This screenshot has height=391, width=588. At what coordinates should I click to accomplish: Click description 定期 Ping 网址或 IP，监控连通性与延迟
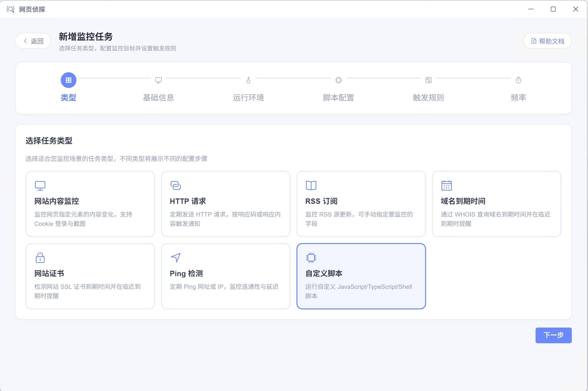[x=224, y=287]
